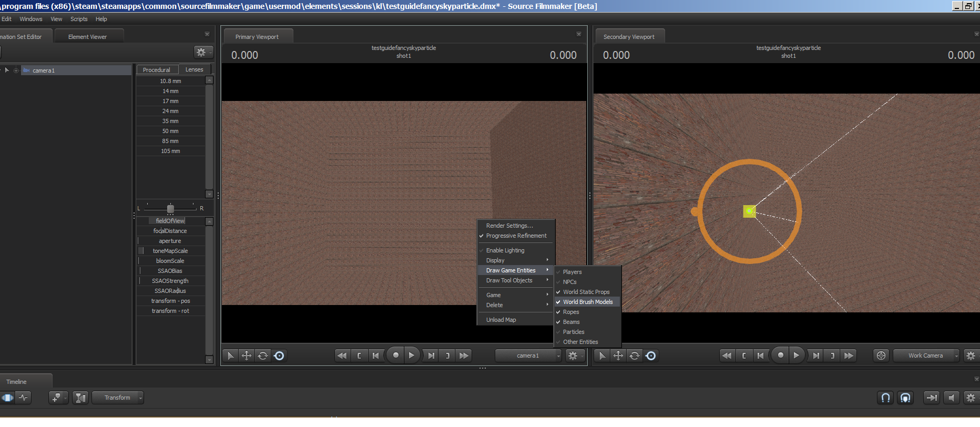Click the target icon beside Work Camera
The height and width of the screenshot is (427, 980).
click(x=881, y=356)
